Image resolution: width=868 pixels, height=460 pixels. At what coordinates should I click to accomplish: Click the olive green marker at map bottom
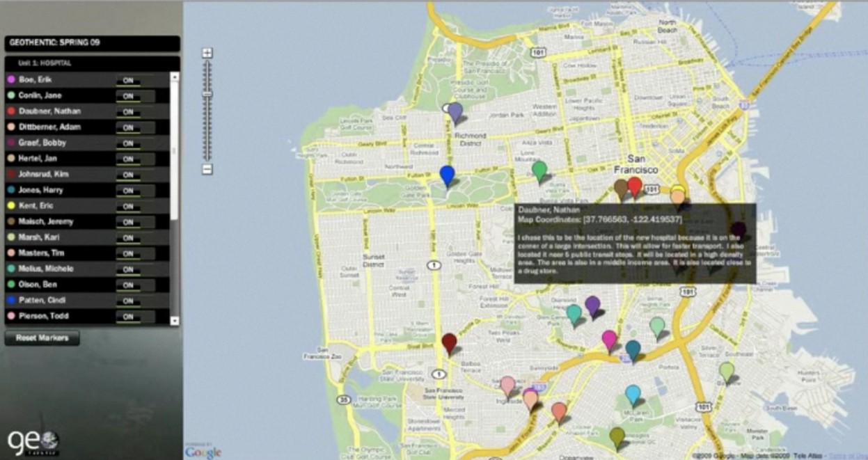(617, 436)
